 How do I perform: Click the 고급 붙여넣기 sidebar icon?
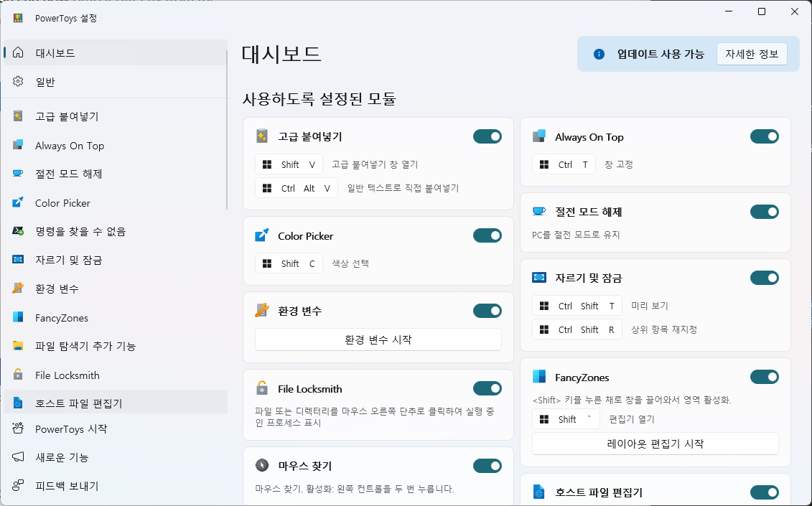17,116
